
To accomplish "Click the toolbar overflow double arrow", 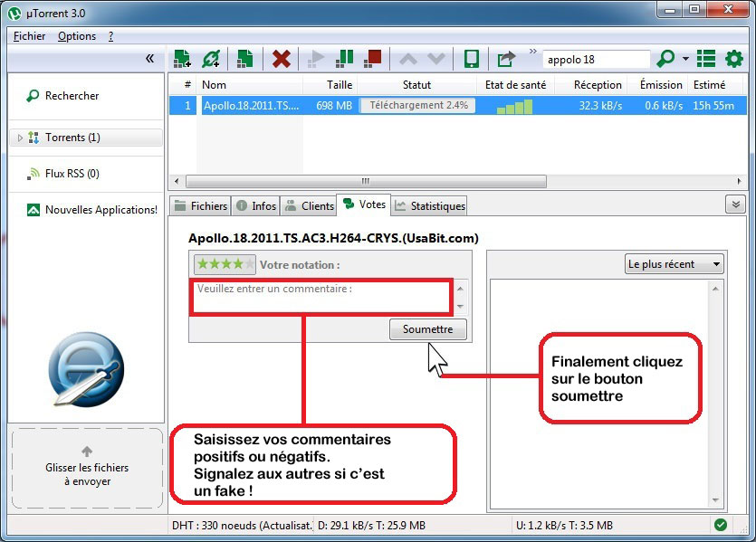I will point(532,51).
